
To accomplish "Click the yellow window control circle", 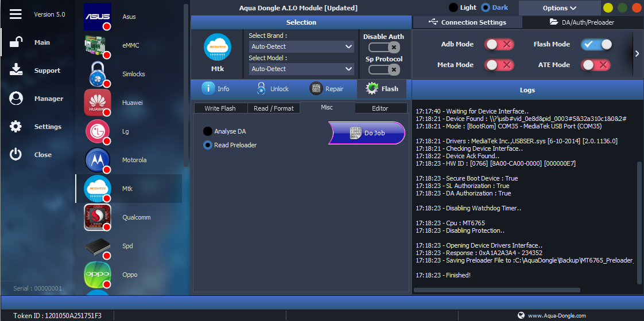I will coord(608,8).
